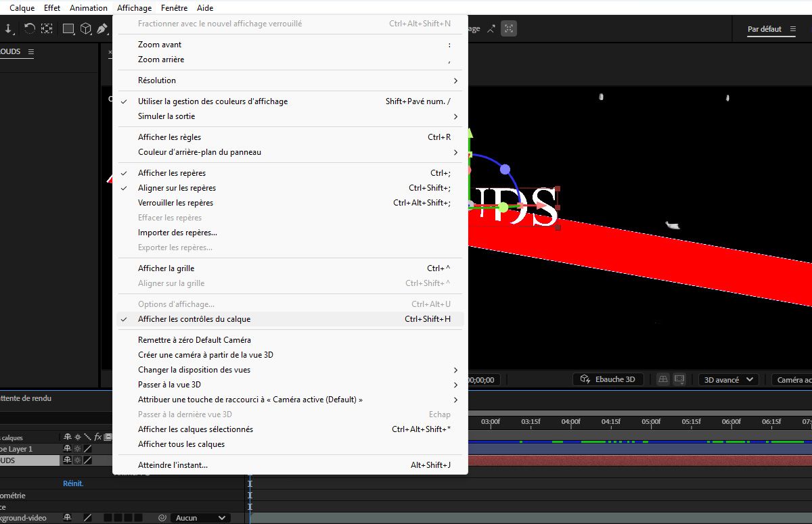
Task: Select Afficher la grille
Action: click(290, 268)
